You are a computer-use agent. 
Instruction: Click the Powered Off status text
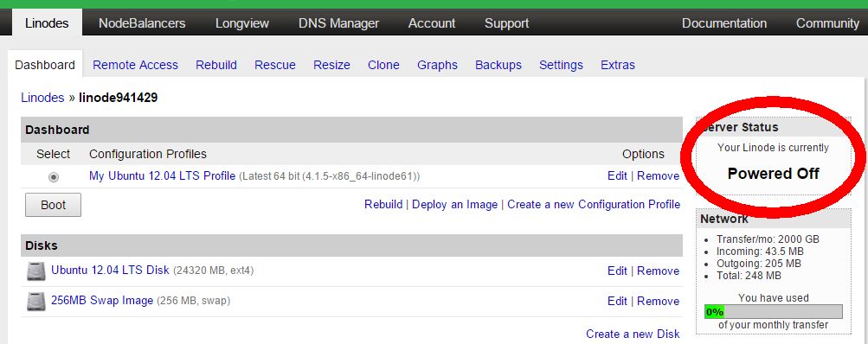click(774, 174)
